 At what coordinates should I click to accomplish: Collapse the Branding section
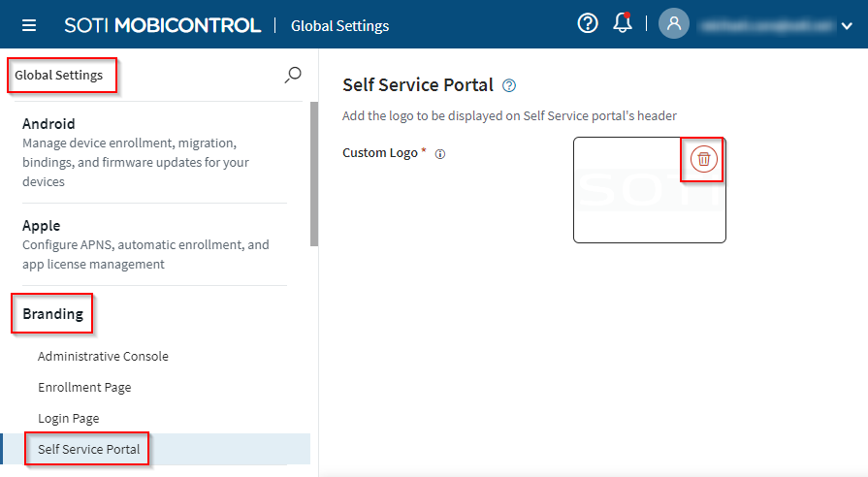coord(52,314)
